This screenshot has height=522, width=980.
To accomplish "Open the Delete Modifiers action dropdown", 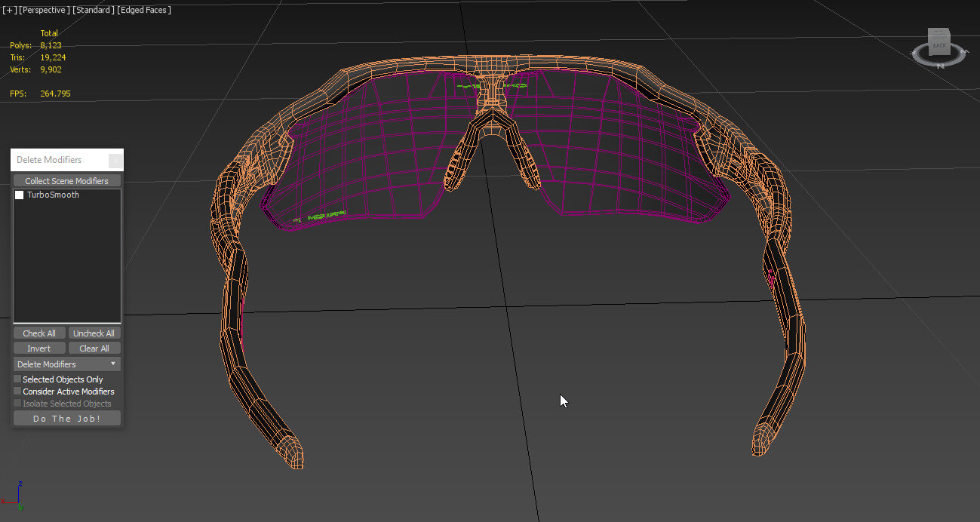I will [66, 364].
